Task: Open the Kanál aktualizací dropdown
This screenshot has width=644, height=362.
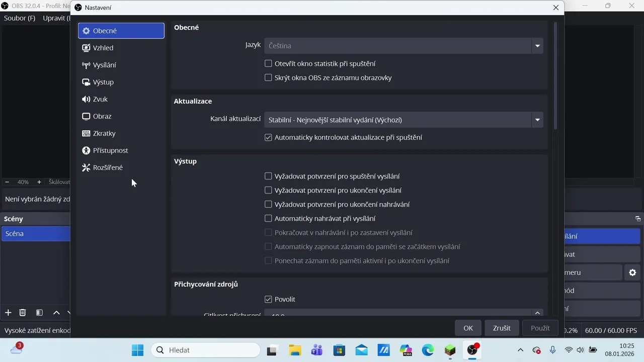Action: [404, 120]
